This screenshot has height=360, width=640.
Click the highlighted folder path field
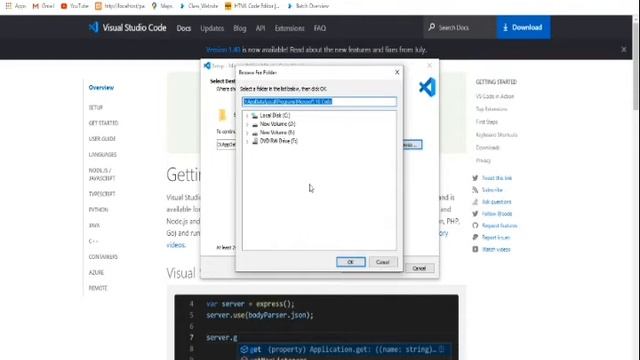(x=319, y=101)
